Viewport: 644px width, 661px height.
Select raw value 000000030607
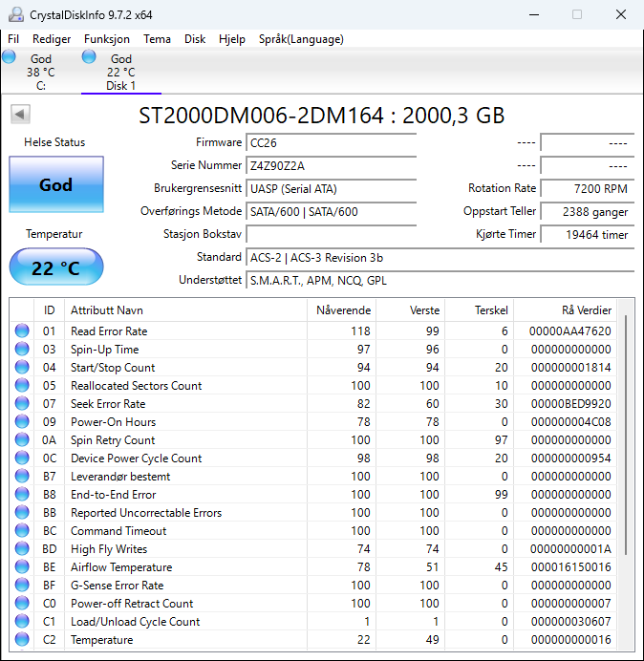point(570,622)
